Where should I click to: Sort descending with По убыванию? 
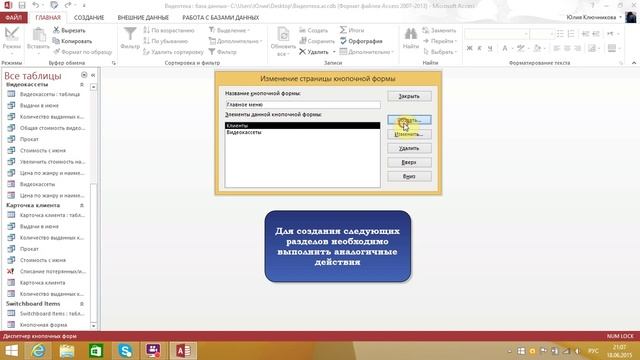click(x=166, y=41)
